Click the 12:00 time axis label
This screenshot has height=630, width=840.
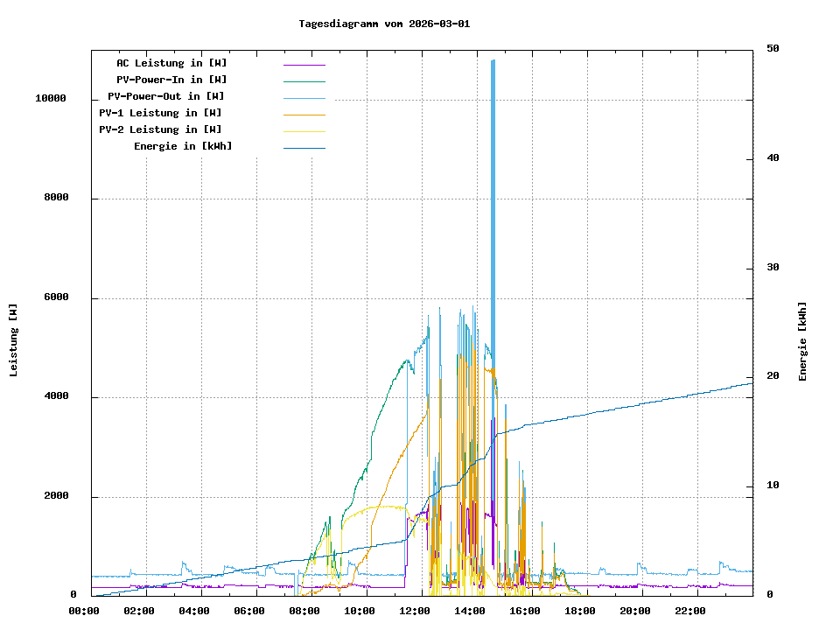(x=415, y=611)
